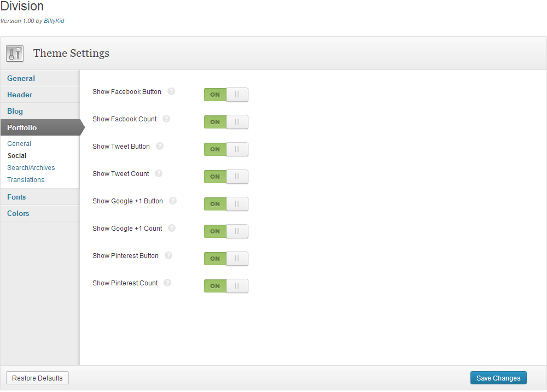Open Translations sub-section
Screen dimensions: 547x392
coord(26,180)
